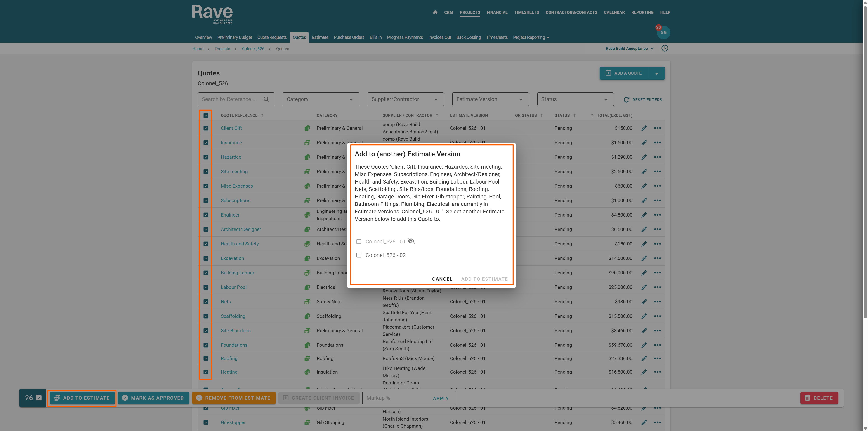Viewport: 868px width, 431px height.
Task: Uncheck the Nets quote checkbox
Action: 206,301
